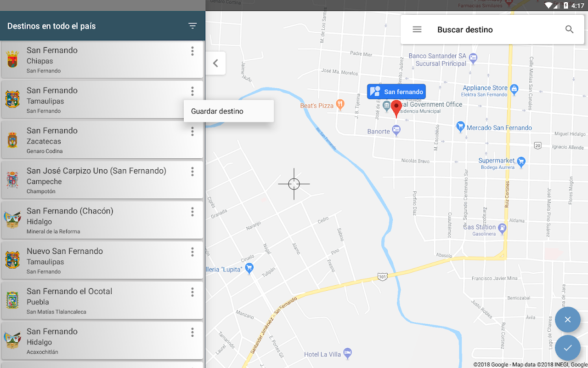This screenshot has width=588, height=368.
Task: Tap the Supermarket Bodega Aurrera cart marker
Action: tap(521, 161)
